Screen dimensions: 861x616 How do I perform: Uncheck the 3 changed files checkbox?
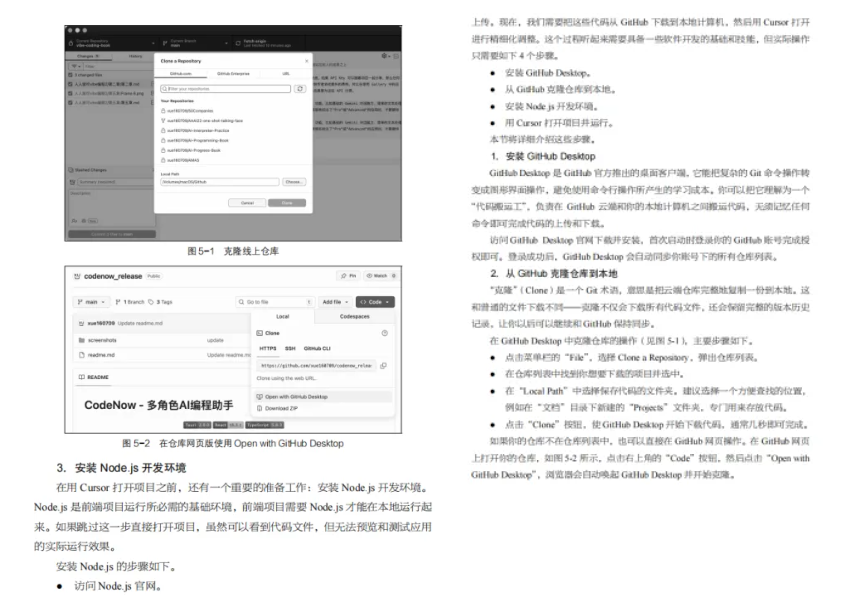[70, 75]
